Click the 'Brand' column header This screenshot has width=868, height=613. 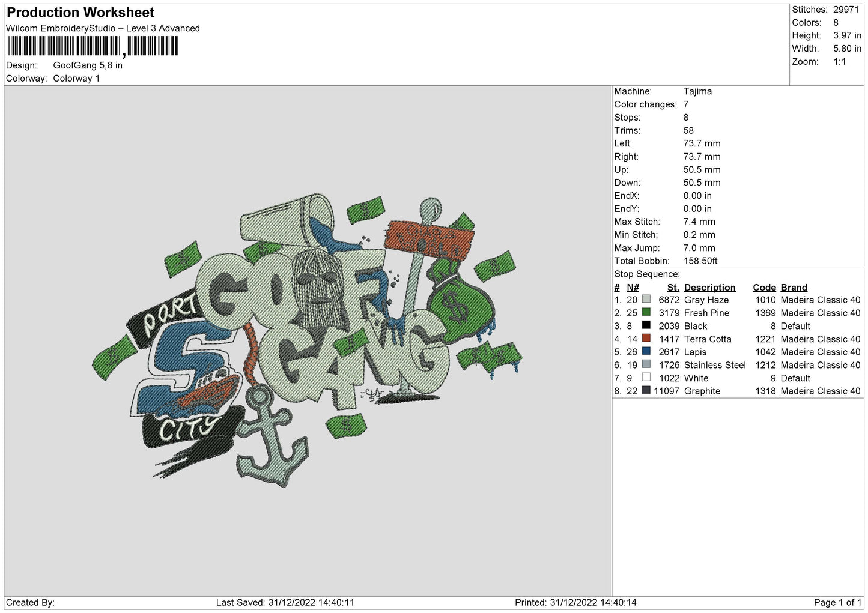[794, 288]
